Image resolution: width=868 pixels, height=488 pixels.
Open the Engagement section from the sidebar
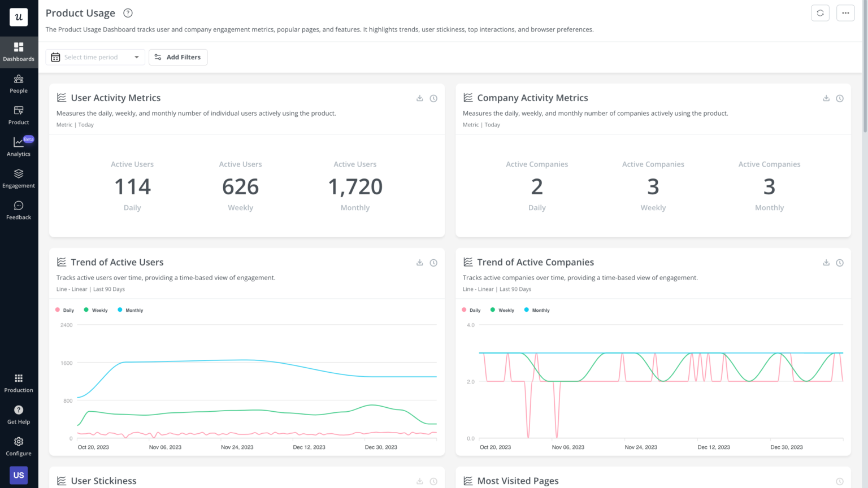pyautogui.click(x=19, y=178)
